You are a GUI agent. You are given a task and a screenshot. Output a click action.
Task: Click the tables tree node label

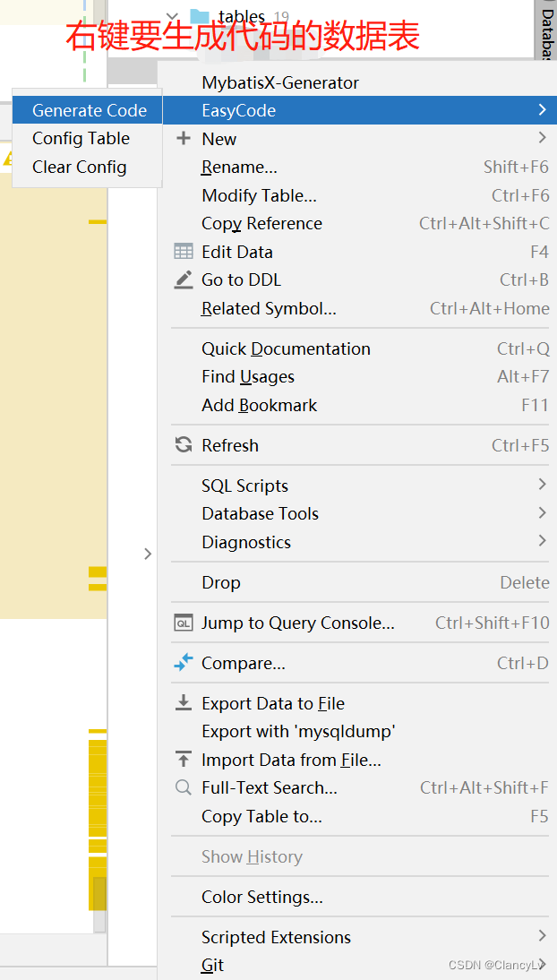(x=242, y=17)
